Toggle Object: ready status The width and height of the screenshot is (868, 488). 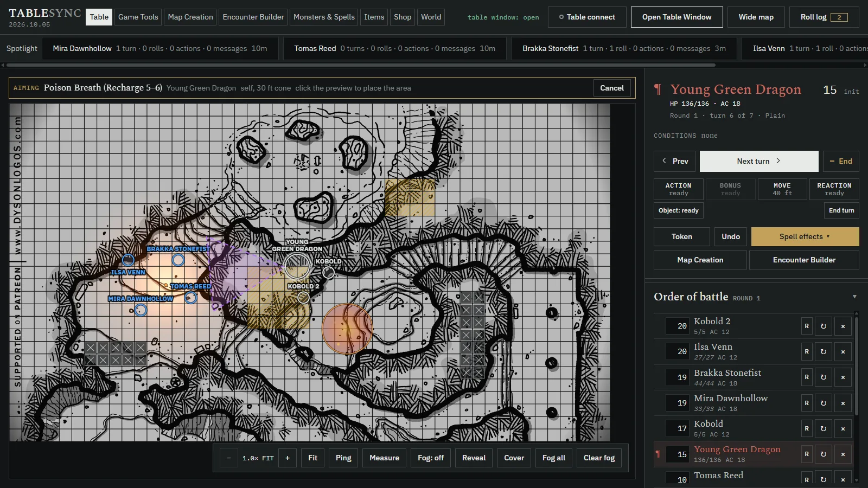pos(679,210)
